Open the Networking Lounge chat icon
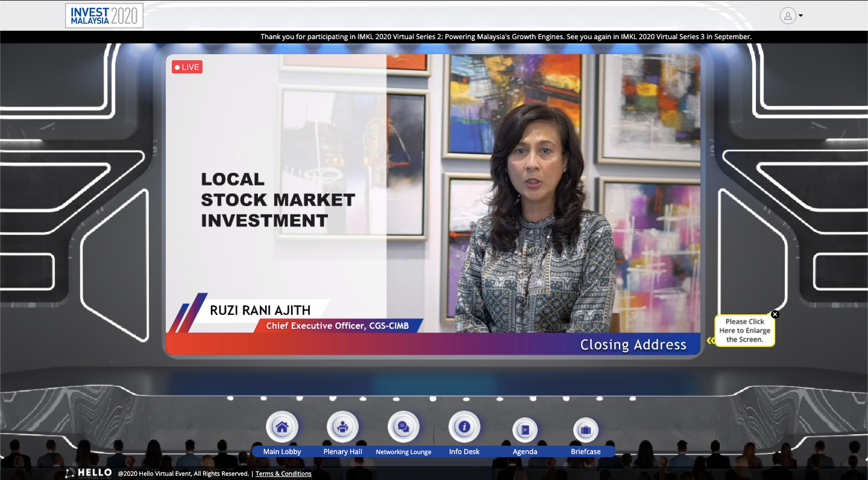868x480 pixels. pos(403,427)
